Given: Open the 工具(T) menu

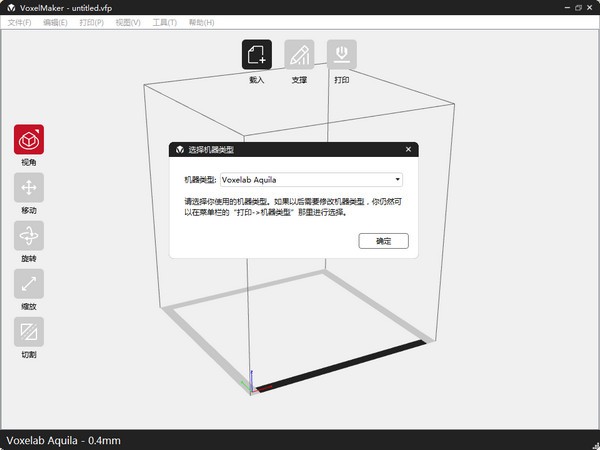Looking at the screenshot, I should (164, 22).
